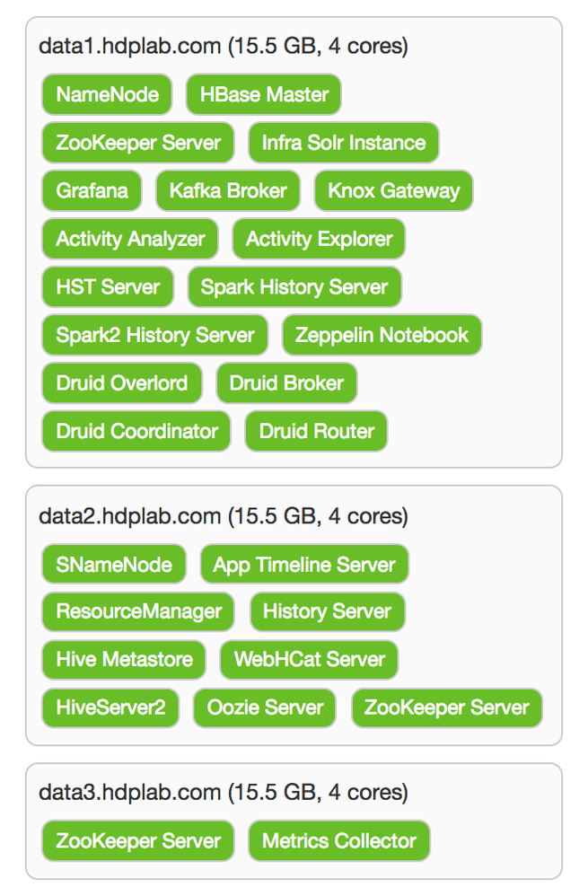588x896 pixels.
Task: Select the Spark2 History Server tag
Action: pyautogui.click(x=155, y=335)
